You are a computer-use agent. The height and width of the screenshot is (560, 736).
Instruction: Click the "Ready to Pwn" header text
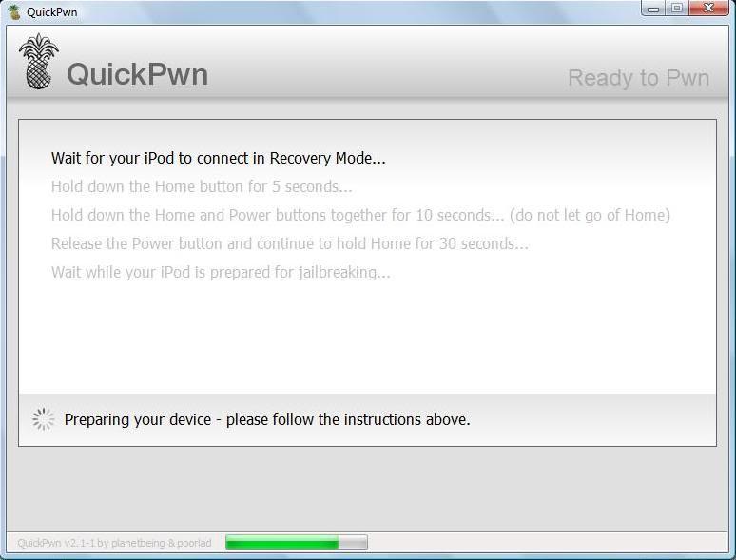pyautogui.click(x=638, y=78)
